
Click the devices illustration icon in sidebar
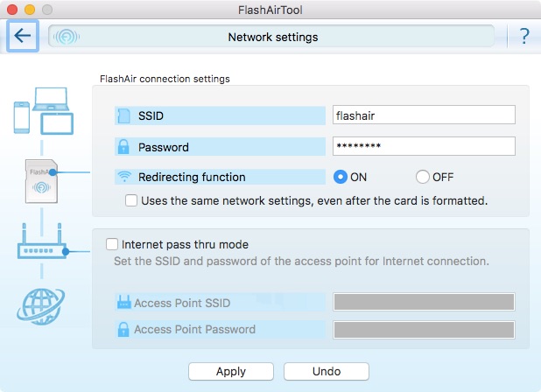[x=44, y=110]
